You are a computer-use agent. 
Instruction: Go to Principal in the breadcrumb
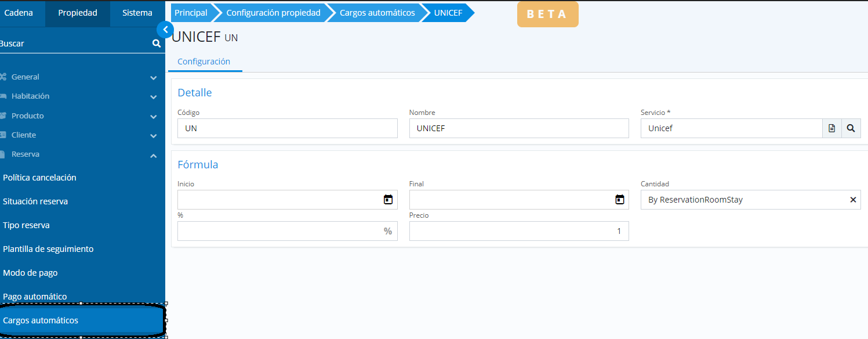[x=191, y=13]
